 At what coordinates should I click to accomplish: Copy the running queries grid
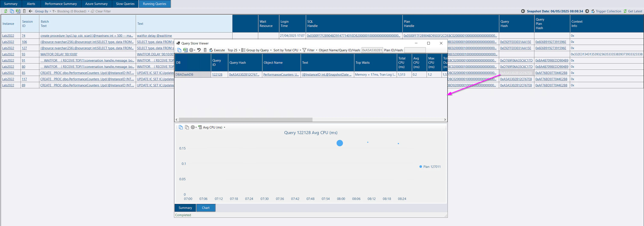pyautogui.click(x=12, y=11)
